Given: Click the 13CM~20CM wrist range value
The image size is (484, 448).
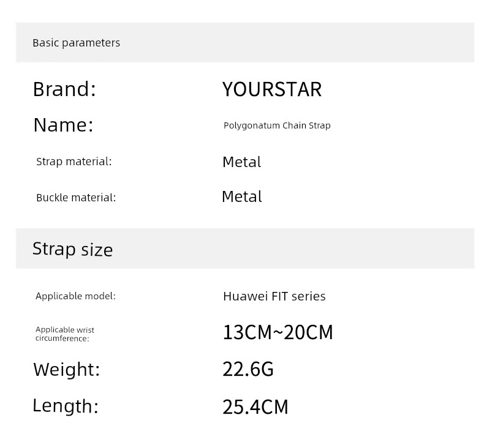Looking at the screenshot, I should click(278, 332).
